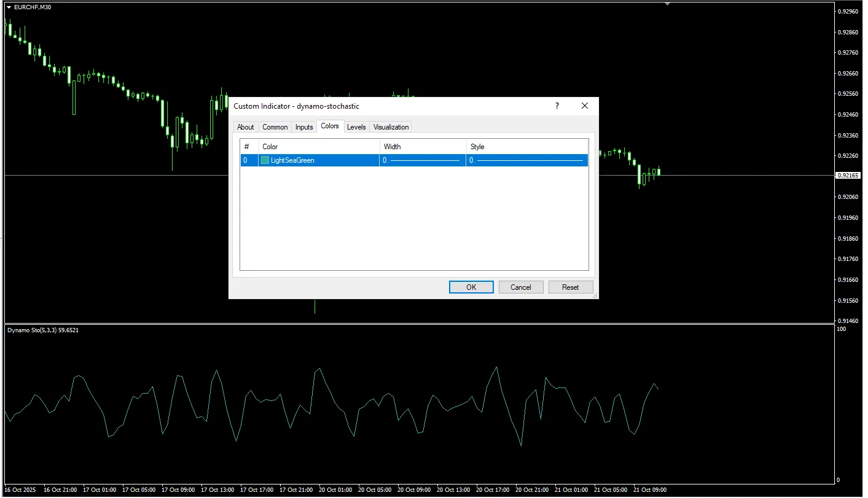
Task: Reset indicator settings with Reset button
Action: [570, 287]
